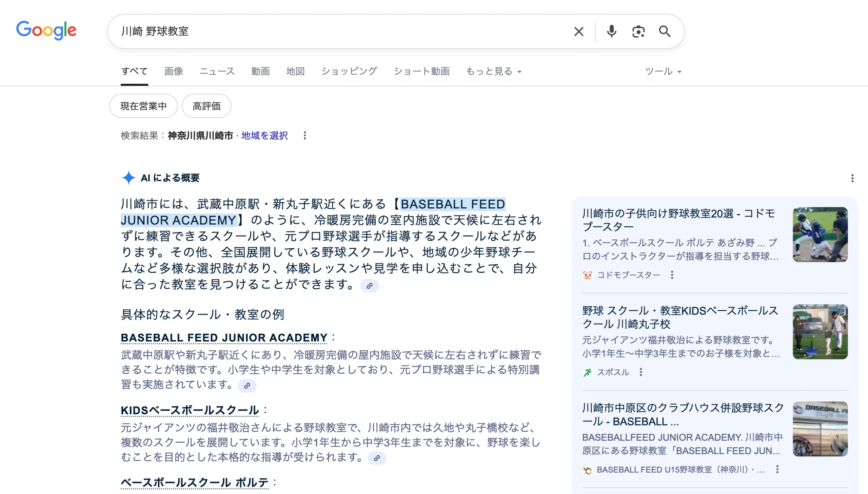868x494 pixels.
Task: Open the BASEBALL FEED JUNIOR ACADEMY heading link
Action: [x=224, y=338]
